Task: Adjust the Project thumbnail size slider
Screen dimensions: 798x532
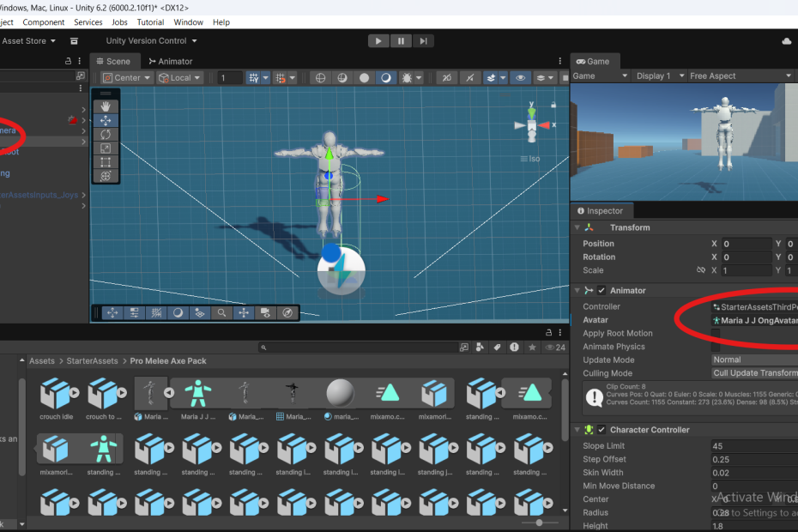Action: pos(539,523)
